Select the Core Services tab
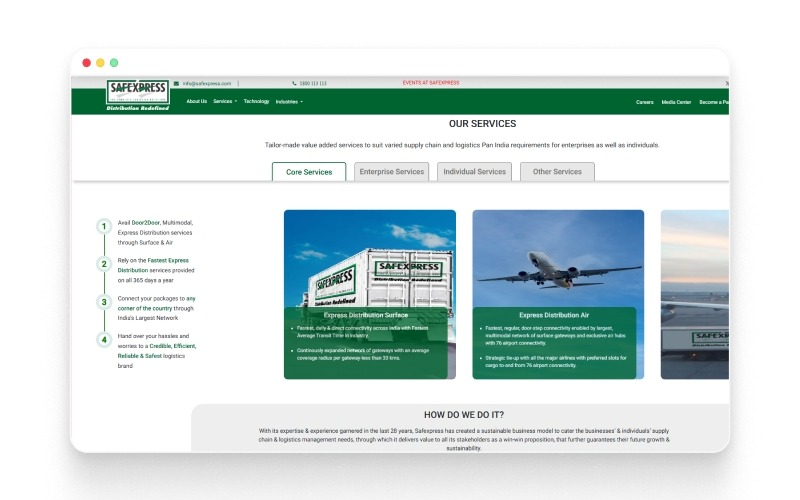The width and height of the screenshot is (800, 500). tap(309, 172)
